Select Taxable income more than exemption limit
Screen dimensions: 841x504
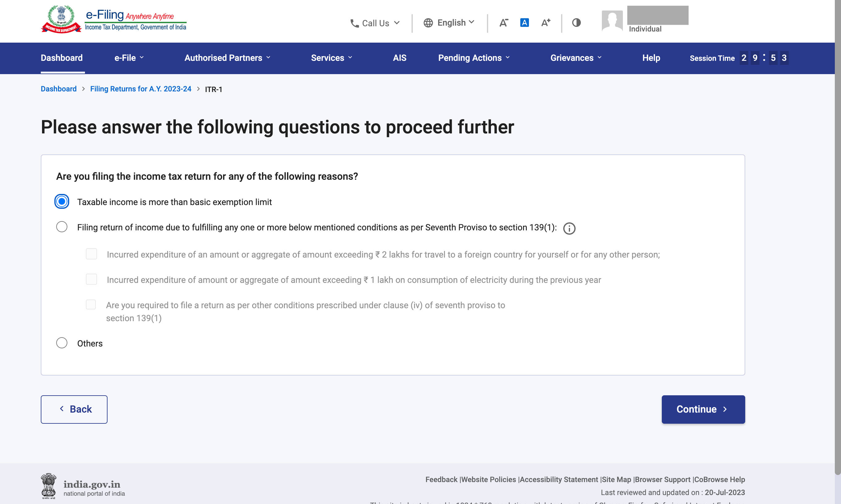click(x=62, y=202)
